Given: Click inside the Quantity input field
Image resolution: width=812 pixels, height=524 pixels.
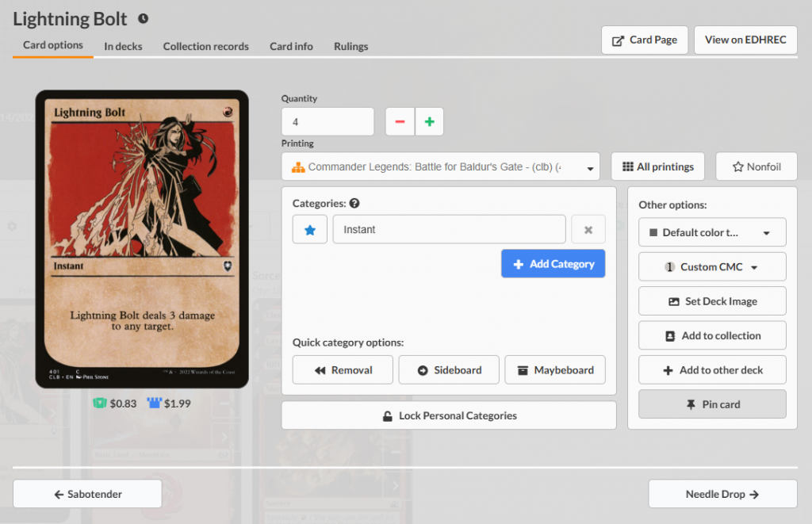Looking at the screenshot, I should [x=327, y=121].
